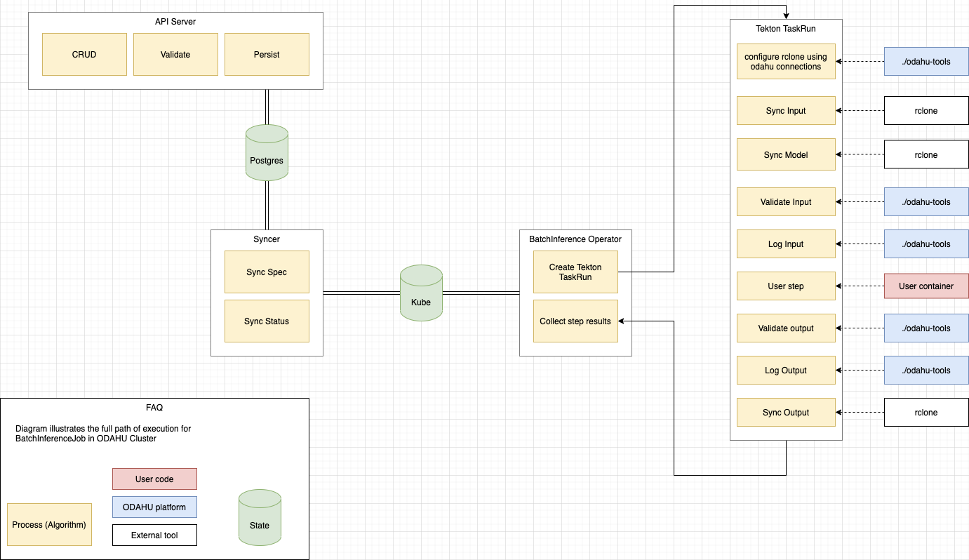Select the Create Tekton TaskRun box
Screen dimensions: 969x560
click(x=575, y=272)
